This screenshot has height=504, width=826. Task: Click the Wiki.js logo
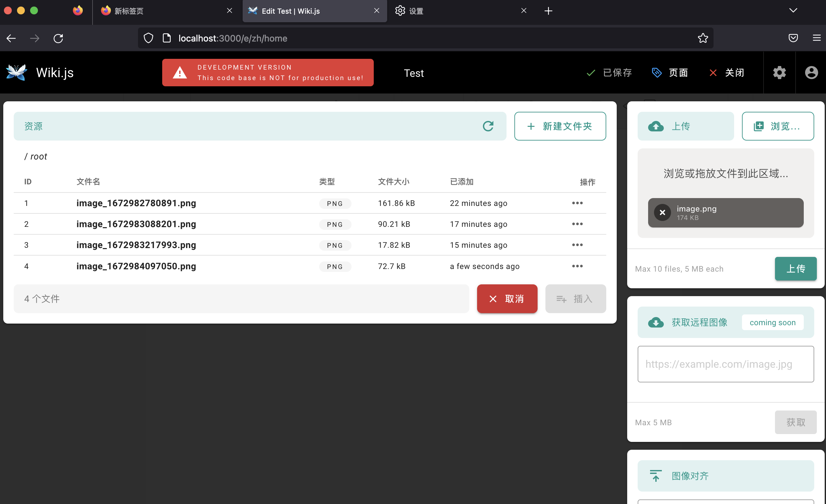pos(17,72)
